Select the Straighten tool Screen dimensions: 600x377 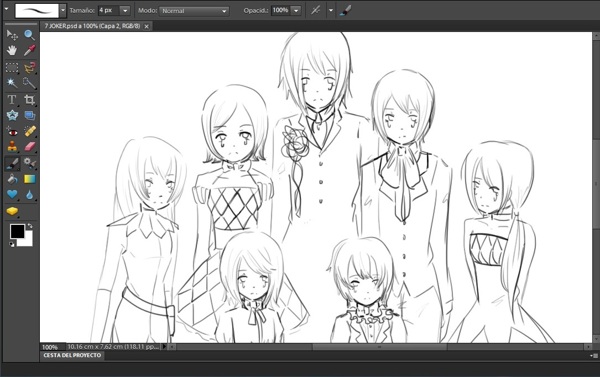click(29, 115)
